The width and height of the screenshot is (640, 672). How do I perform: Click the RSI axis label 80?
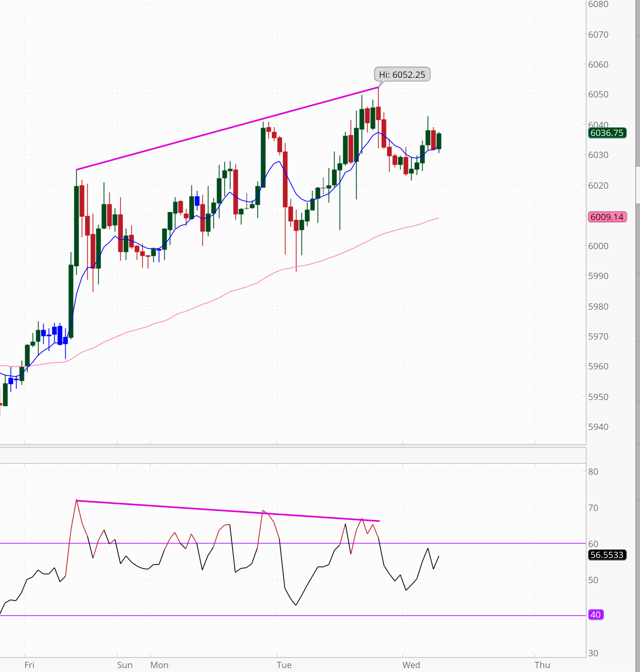(x=593, y=472)
